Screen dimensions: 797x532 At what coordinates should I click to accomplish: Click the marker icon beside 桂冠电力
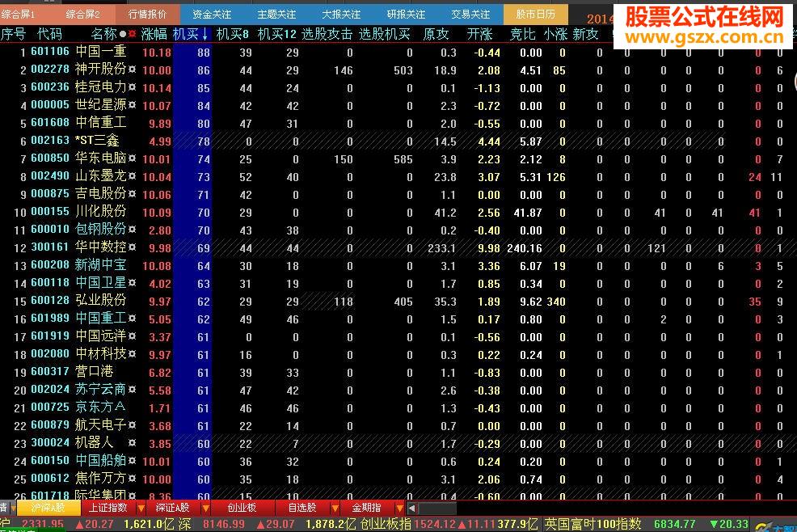(132, 87)
